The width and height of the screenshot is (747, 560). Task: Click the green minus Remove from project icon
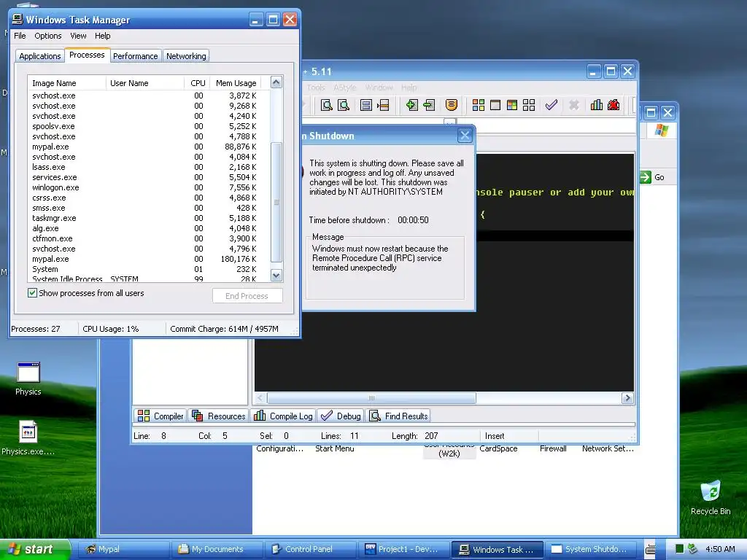(429, 105)
